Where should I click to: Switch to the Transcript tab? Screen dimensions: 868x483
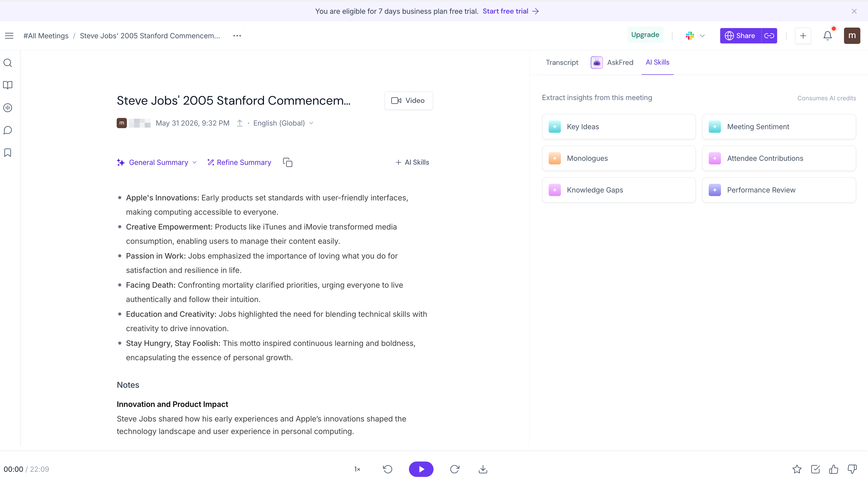[x=562, y=62]
